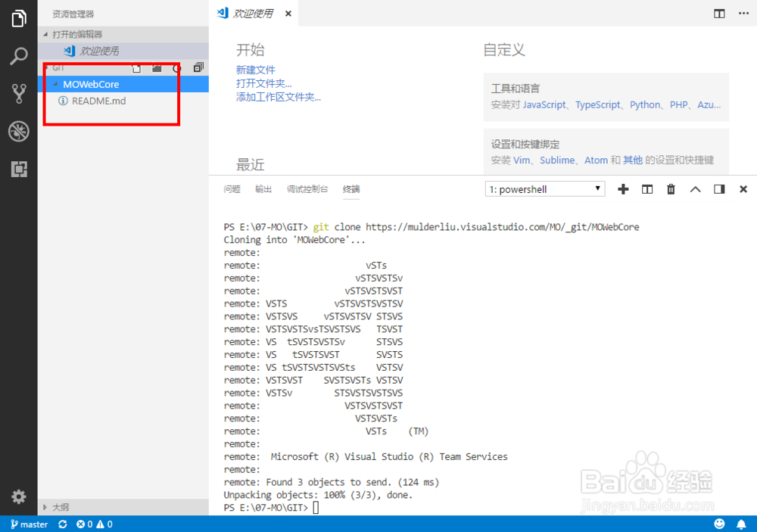The image size is (757, 532).
Task: Collapse all folders using the Collapse icon
Action: tap(197, 67)
